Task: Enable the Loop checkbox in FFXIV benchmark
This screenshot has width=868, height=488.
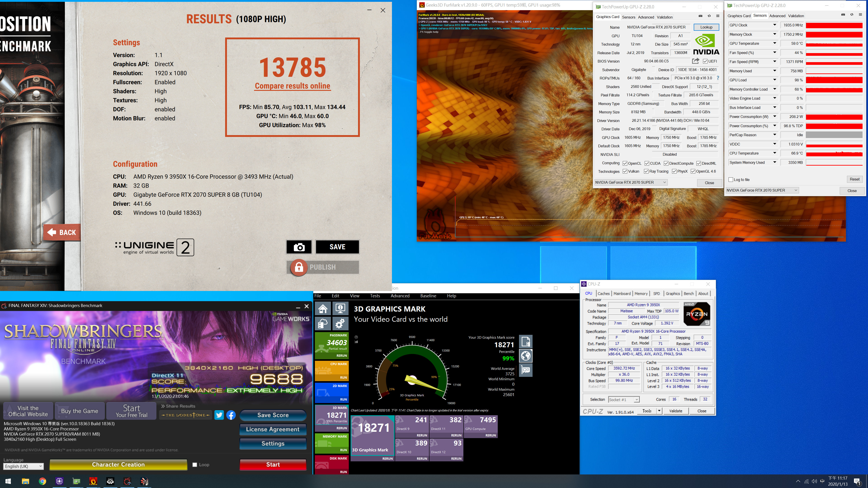Action: 195,465
